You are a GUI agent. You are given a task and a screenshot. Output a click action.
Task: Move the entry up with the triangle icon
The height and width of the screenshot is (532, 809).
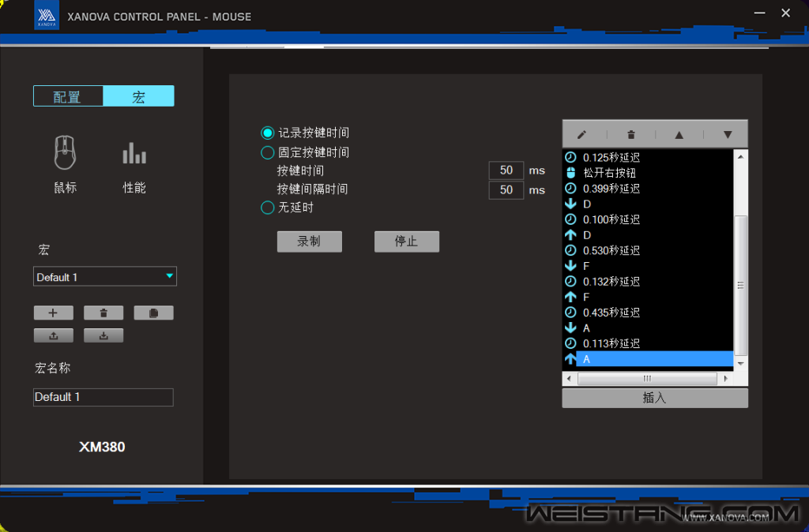click(x=679, y=134)
